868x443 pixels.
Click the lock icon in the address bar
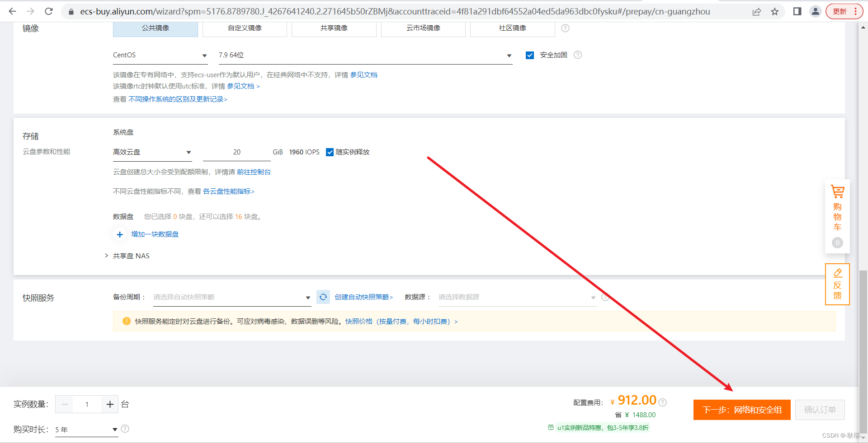click(71, 12)
